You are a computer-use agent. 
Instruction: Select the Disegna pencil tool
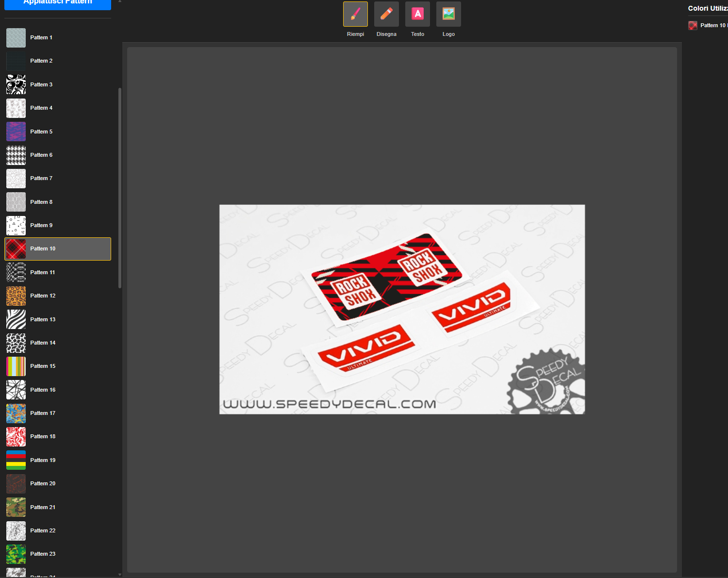[386, 14]
